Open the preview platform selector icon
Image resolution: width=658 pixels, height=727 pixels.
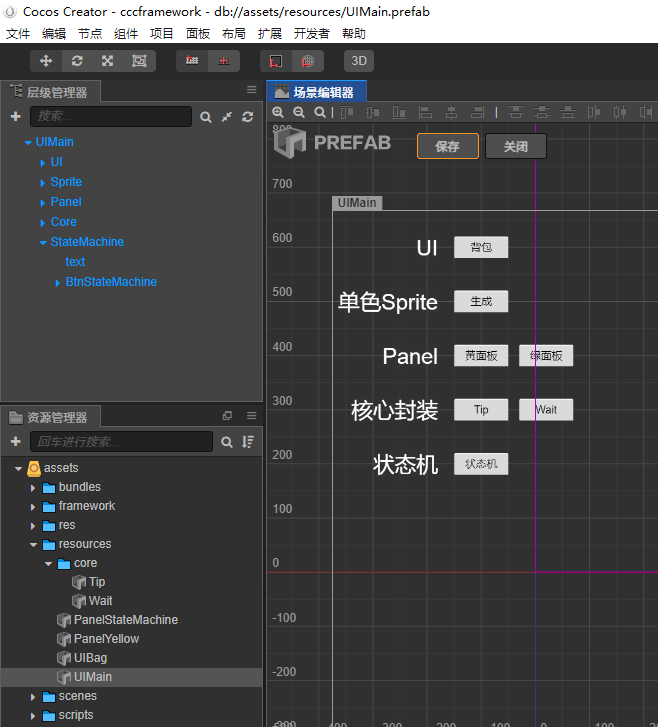pos(276,61)
